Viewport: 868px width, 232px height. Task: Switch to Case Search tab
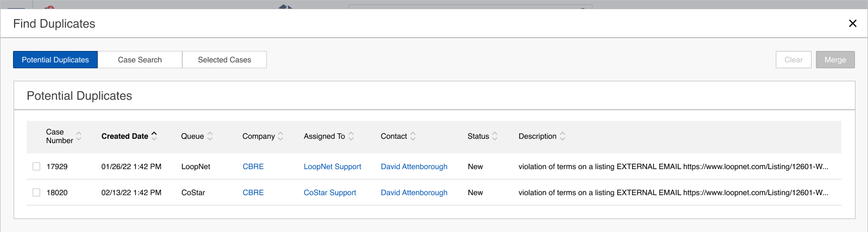click(x=140, y=60)
